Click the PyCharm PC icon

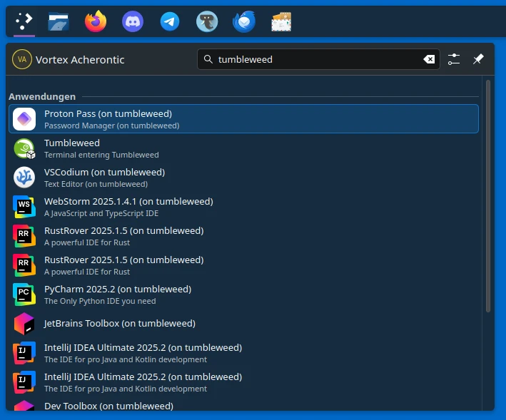point(24,294)
